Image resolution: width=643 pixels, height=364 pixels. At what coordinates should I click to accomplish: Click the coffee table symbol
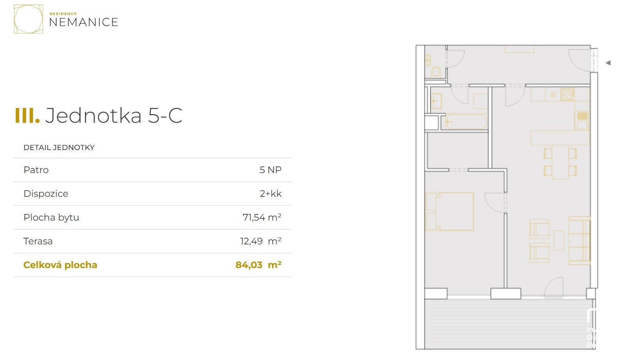point(559,240)
